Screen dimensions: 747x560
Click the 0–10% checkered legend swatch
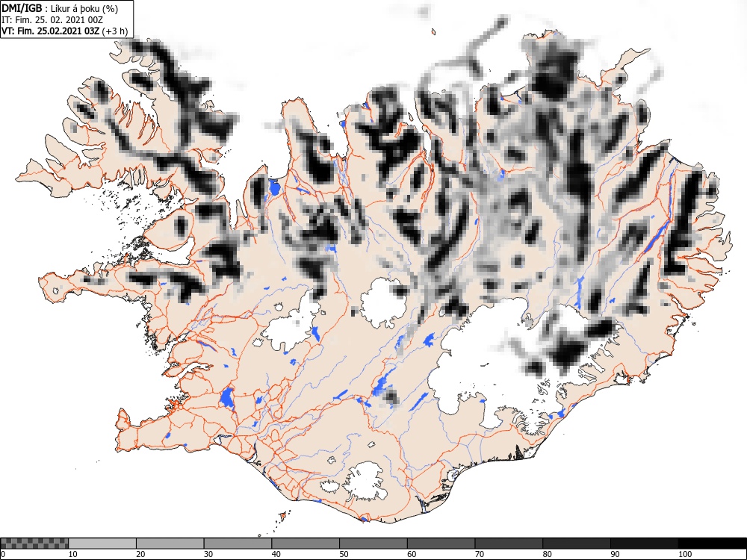coord(34,544)
